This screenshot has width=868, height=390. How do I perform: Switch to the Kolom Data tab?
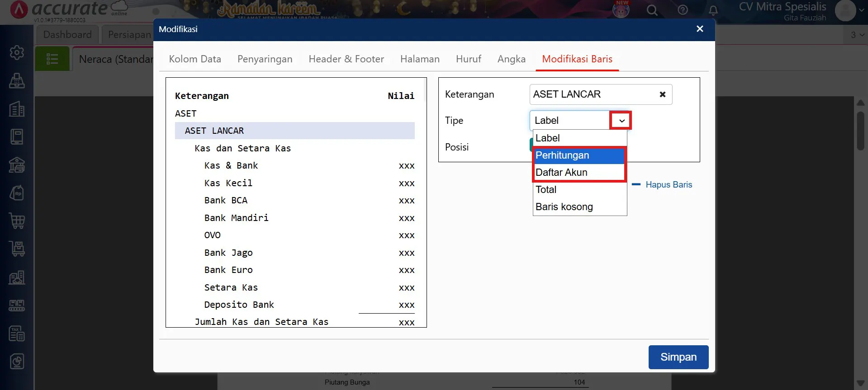[x=195, y=59]
